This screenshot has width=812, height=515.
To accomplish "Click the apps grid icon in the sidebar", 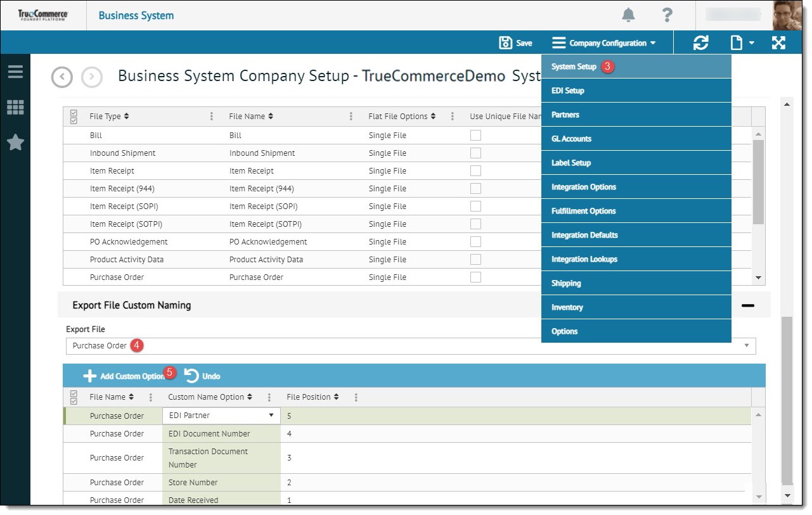I will point(15,106).
